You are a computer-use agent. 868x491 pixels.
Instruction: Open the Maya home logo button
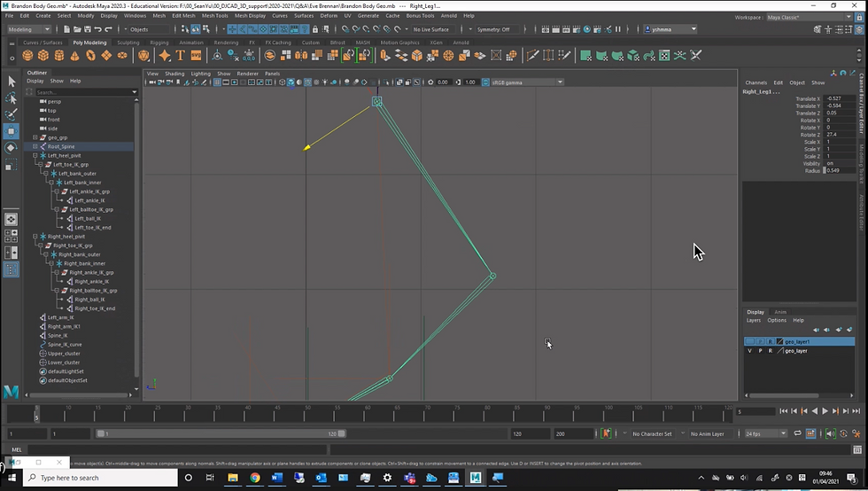click(x=11, y=391)
